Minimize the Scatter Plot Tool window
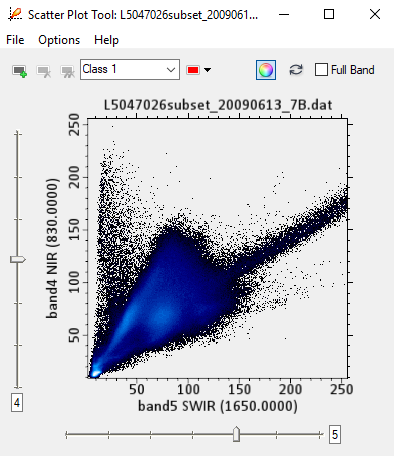The width and height of the screenshot is (394, 456). [284, 14]
